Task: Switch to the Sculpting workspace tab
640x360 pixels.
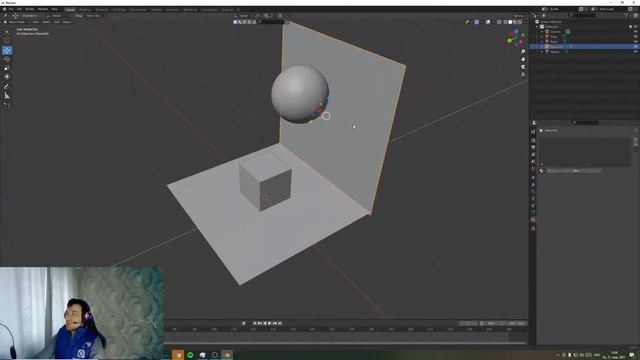Action: tap(102, 9)
